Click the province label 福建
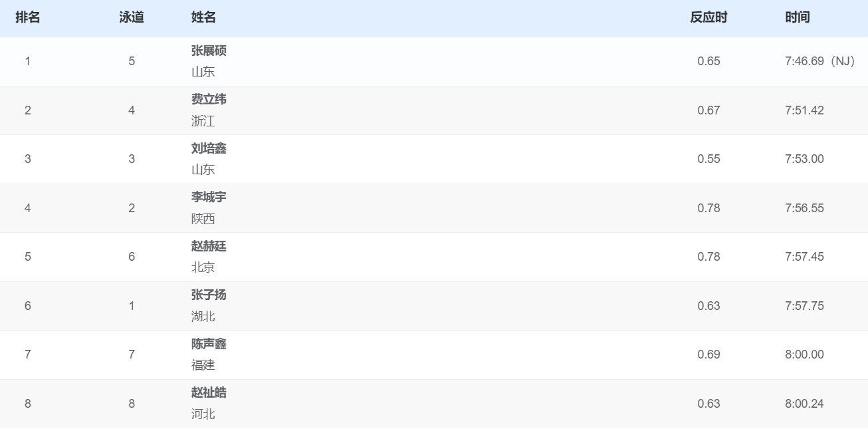The height and width of the screenshot is (433, 868). coord(203,365)
